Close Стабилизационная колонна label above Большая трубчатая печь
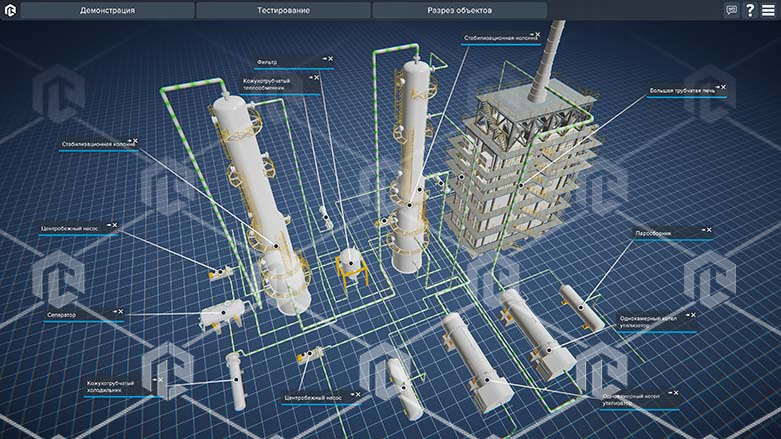This screenshot has width=781, height=439. pyautogui.click(x=537, y=34)
